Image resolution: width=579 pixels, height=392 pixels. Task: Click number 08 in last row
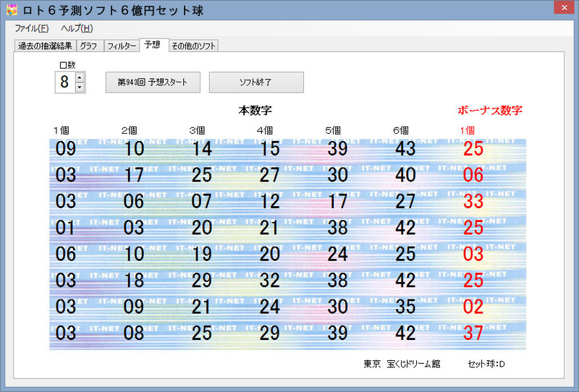pos(134,333)
